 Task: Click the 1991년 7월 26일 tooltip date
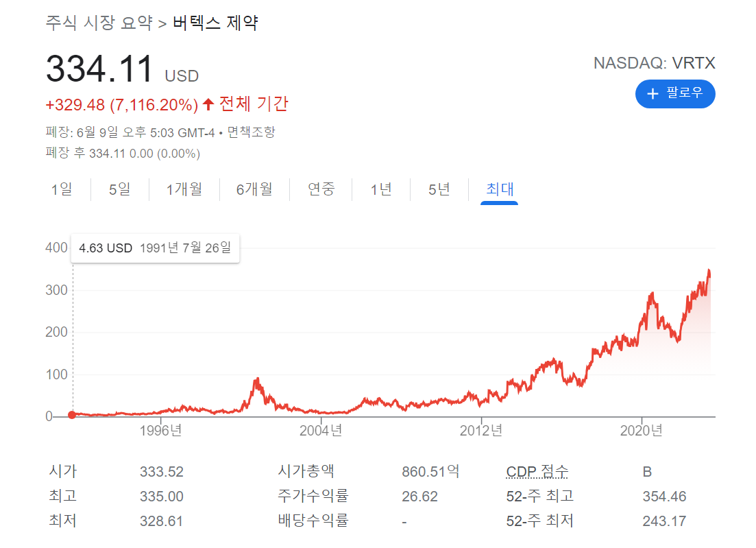click(x=186, y=248)
